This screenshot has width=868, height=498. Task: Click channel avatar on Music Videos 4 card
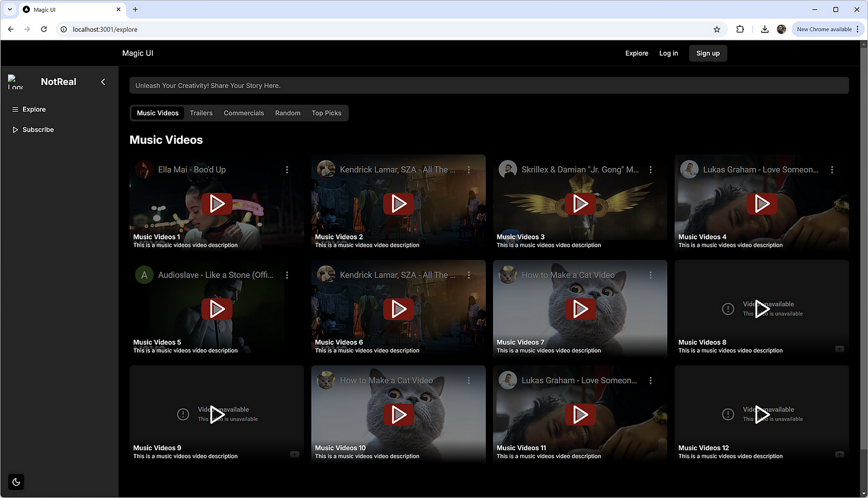[689, 169]
